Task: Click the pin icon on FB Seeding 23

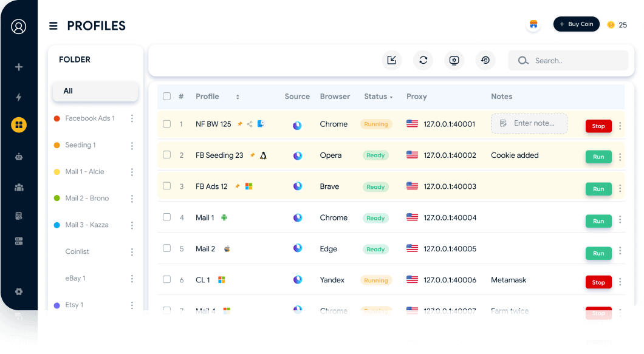Action: [253, 155]
